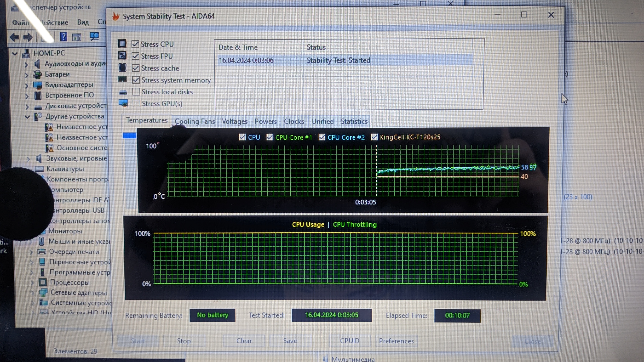Click the Save button

pos(290,341)
